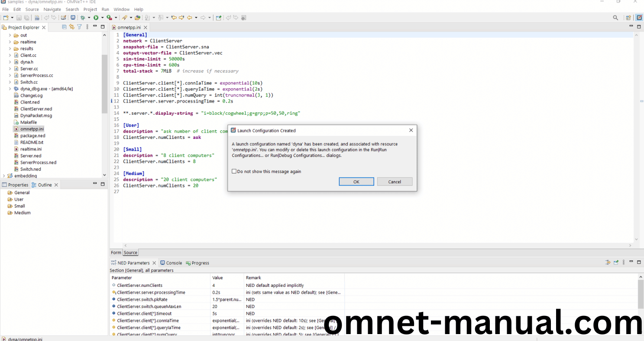The image size is (644, 341).
Task: Expand the 'results' folder in tree
Action: click(10, 48)
